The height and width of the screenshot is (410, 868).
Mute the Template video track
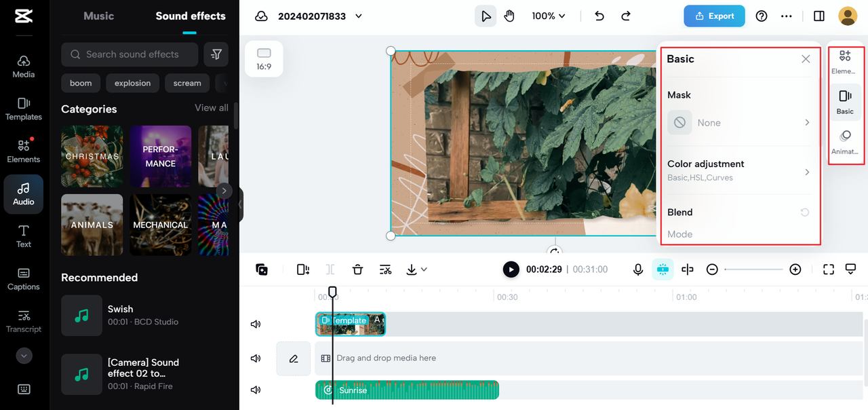point(256,324)
